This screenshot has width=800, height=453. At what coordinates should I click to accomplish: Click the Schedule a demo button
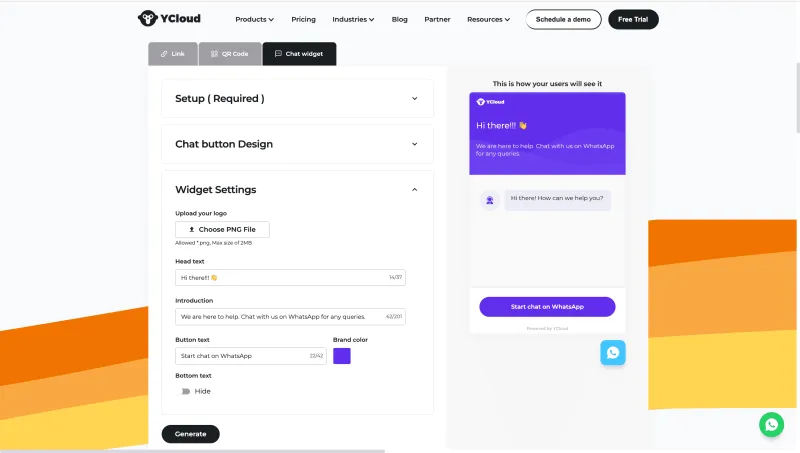(563, 19)
